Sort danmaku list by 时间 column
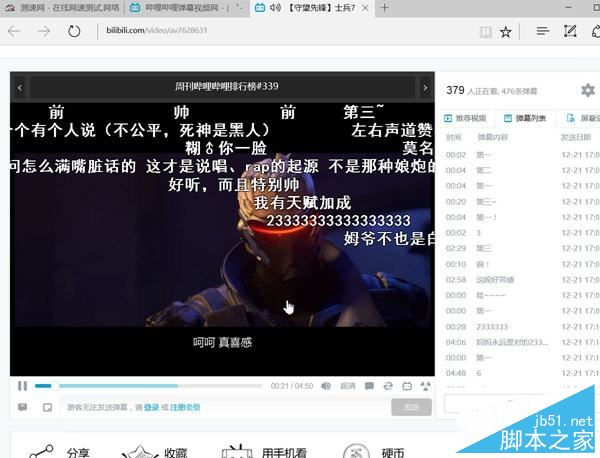 pos(454,137)
